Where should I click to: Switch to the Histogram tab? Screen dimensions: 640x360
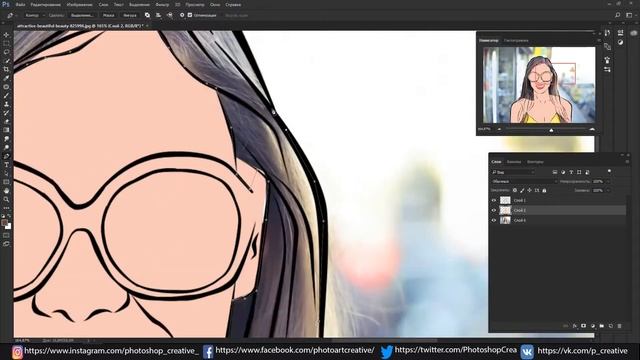click(x=516, y=41)
